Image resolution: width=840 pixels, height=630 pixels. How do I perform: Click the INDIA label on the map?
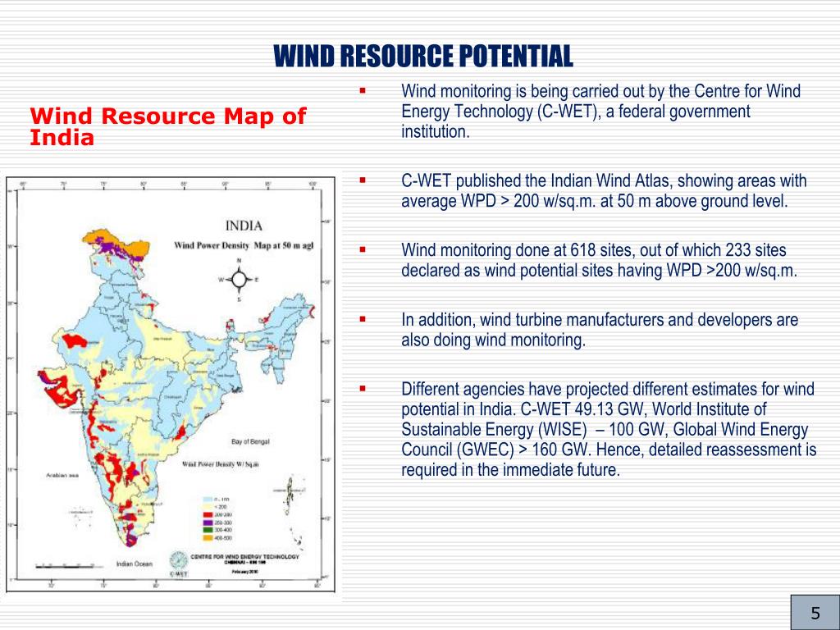[x=244, y=226]
